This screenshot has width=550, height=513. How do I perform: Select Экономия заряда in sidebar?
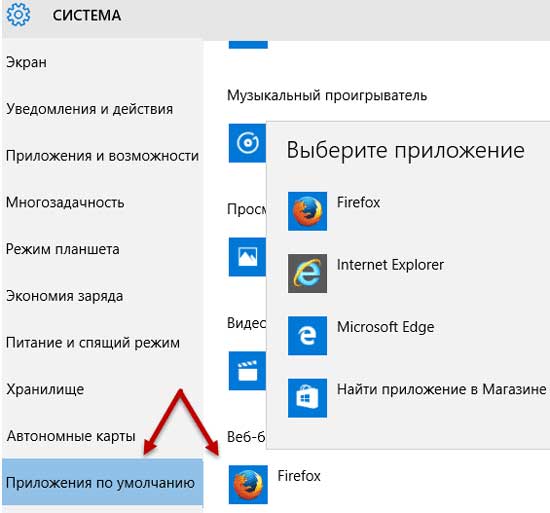coord(65,296)
